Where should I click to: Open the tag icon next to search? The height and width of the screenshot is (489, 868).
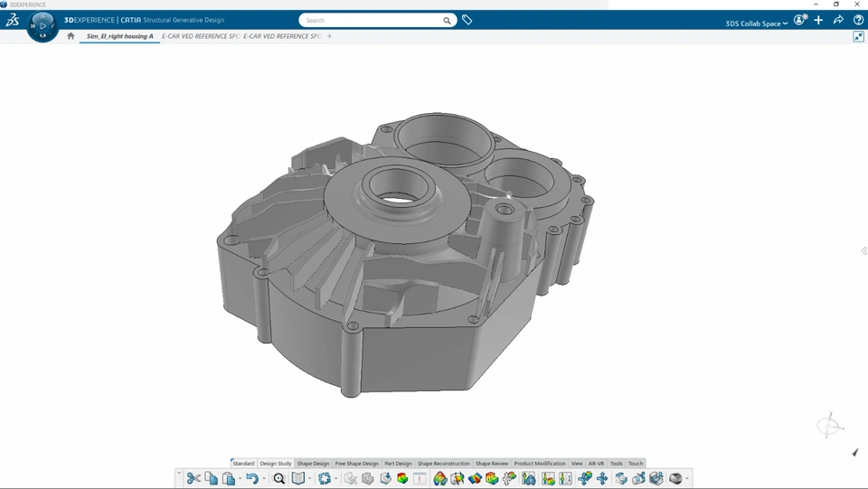coord(467,20)
